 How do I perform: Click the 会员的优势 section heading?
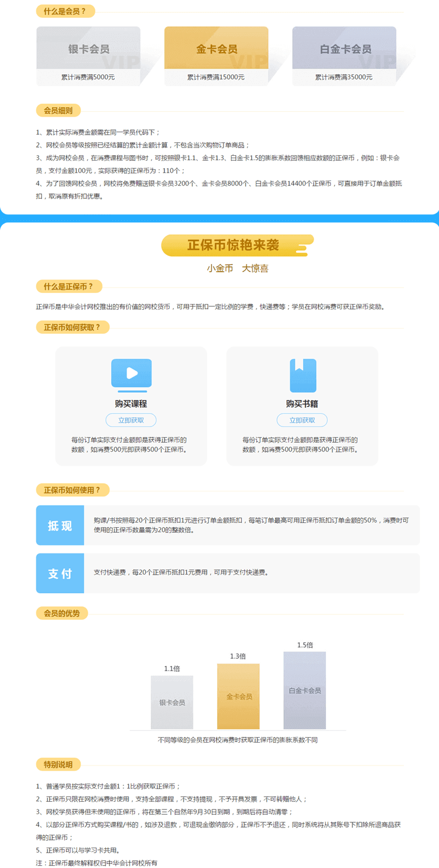pyautogui.click(x=61, y=613)
